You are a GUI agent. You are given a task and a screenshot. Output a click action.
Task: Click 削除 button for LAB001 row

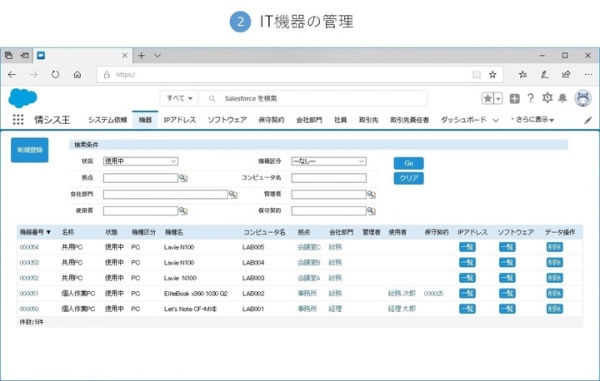554,309
